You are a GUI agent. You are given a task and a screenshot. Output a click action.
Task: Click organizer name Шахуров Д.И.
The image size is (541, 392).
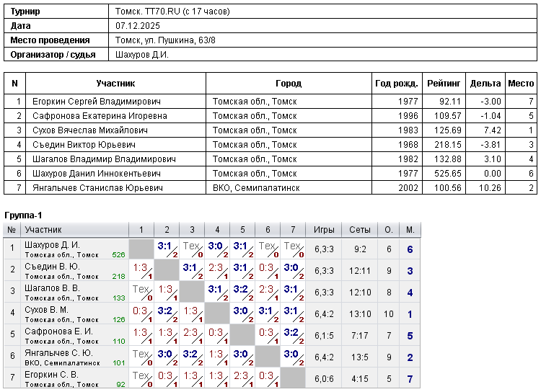tap(142, 54)
